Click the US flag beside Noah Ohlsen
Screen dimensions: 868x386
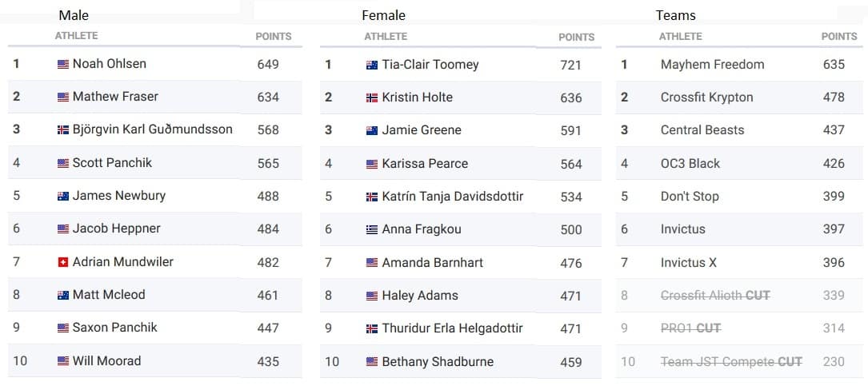click(x=63, y=64)
